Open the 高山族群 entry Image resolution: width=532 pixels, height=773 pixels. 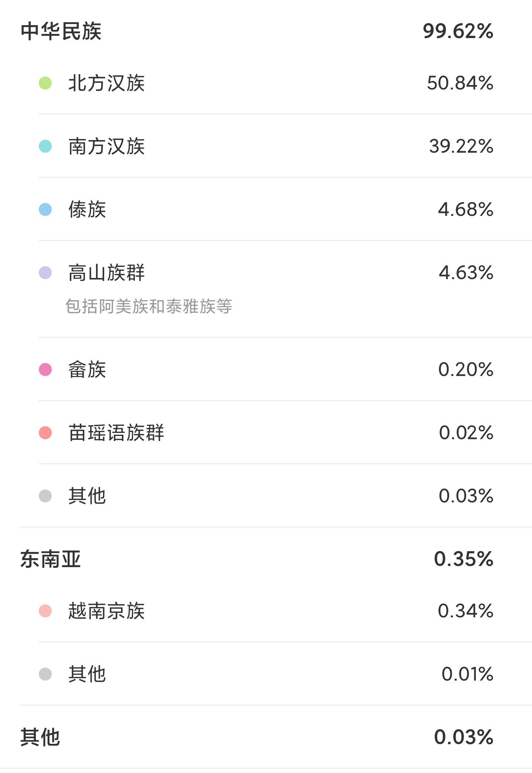(x=106, y=273)
